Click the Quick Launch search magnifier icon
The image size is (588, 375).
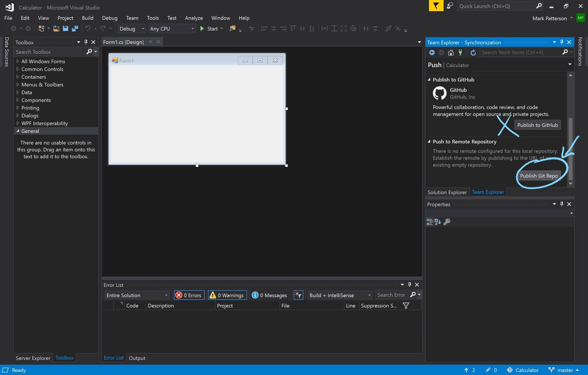tap(539, 6)
